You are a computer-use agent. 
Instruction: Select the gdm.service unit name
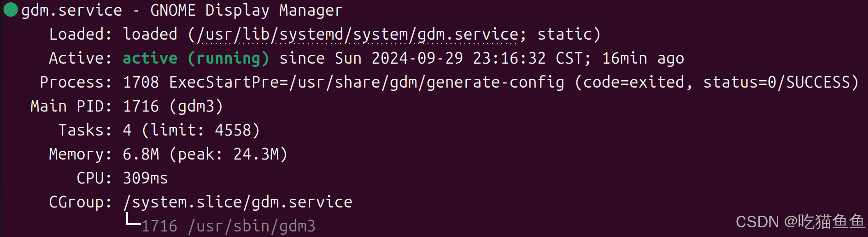[x=72, y=10]
